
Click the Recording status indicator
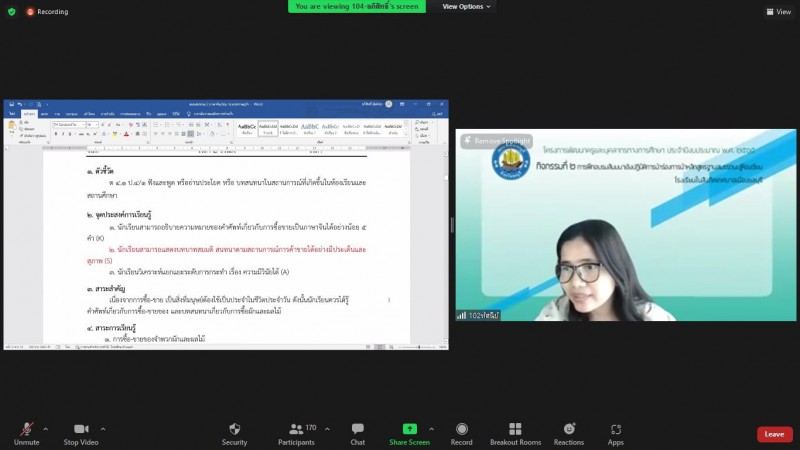click(47, 12)
